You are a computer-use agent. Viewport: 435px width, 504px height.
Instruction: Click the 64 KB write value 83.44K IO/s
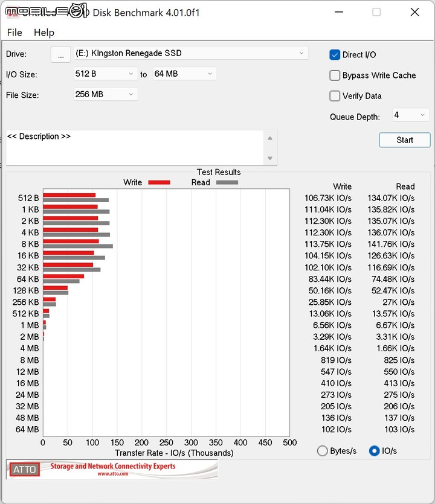[330, 279]
